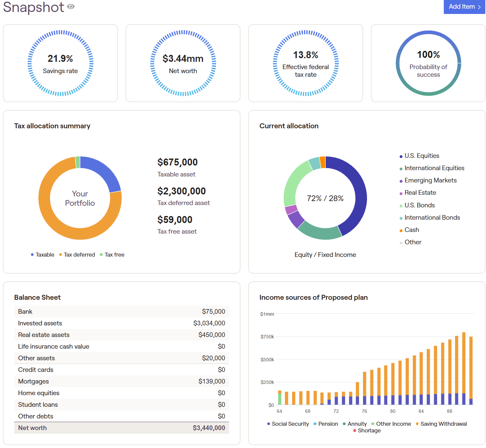Viewport: 486px width, 448px height.
Task: Click the Add Item button
Action: (x=464, y=7)
